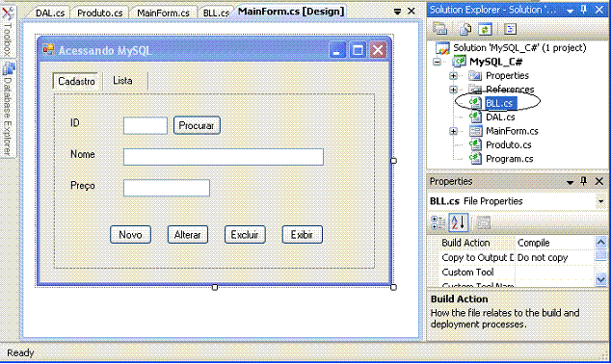Click the View Code toolbar icon
The height and width of the screenshot is (364, 611).
(x=510, y=29)
